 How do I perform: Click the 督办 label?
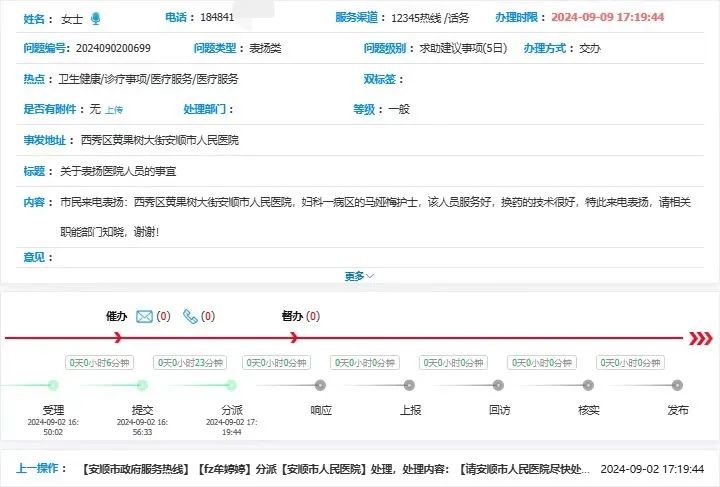pos(292,316)
